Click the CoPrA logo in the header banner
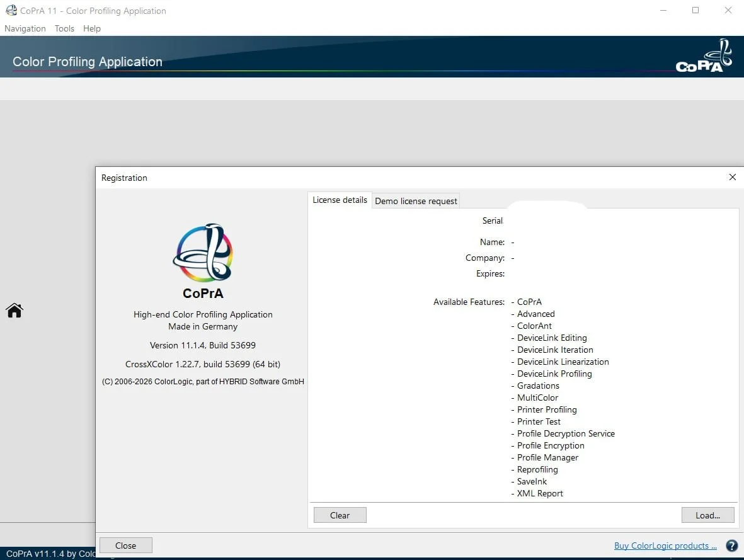The width and height of the screenshot is (744, 560). [704, 55]
